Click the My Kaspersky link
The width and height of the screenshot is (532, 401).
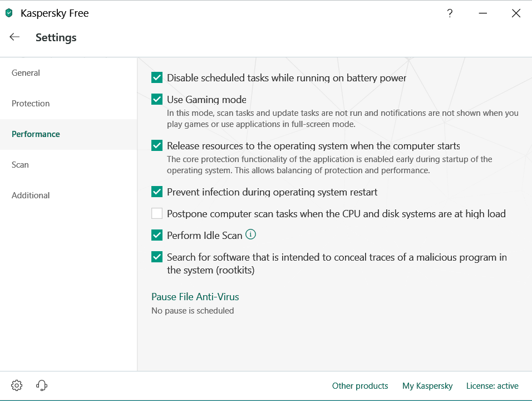[x=427, y=386]
